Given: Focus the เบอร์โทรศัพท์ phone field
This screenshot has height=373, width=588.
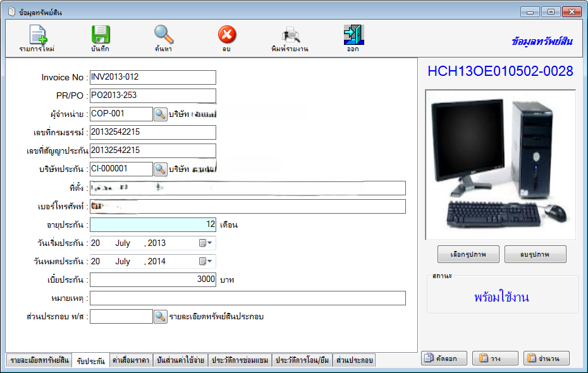Looking at the screenshot, I should click(x=247, y=206).
